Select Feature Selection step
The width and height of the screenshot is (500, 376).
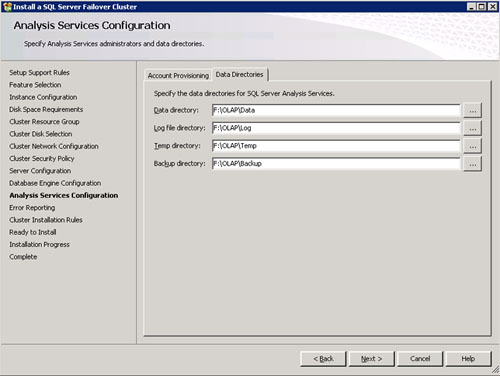pyautogui.click(x=35, y=85)
